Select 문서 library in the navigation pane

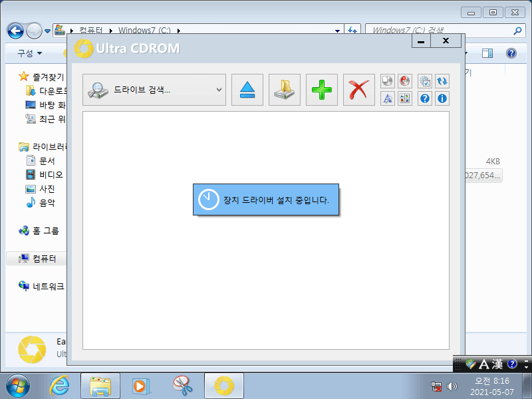click(41, 160)
